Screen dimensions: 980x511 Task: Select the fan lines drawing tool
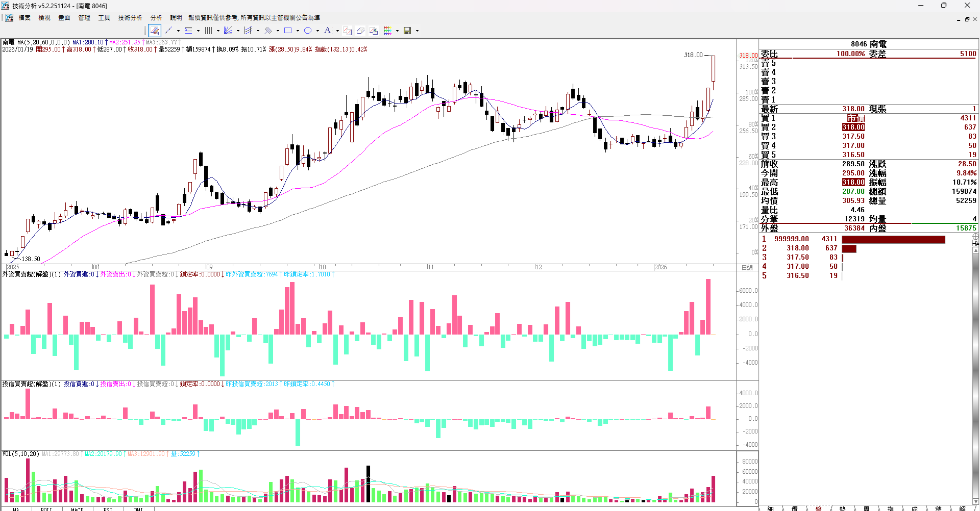point(228,31)
